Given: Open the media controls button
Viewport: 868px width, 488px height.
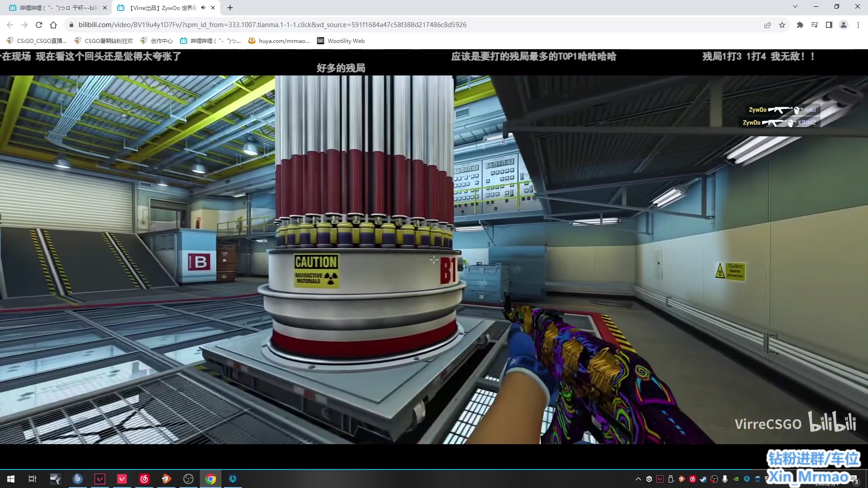Looking at the screenshot, I should coord(815,25).
